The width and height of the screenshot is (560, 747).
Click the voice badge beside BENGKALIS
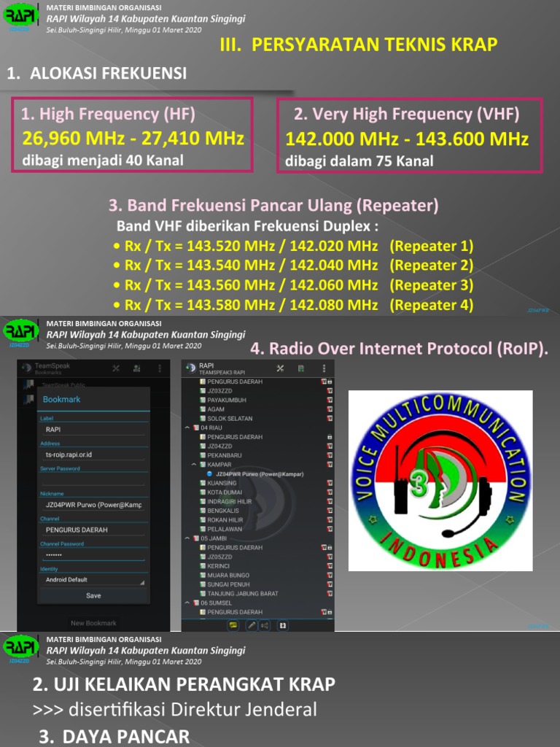pos(330,511)
